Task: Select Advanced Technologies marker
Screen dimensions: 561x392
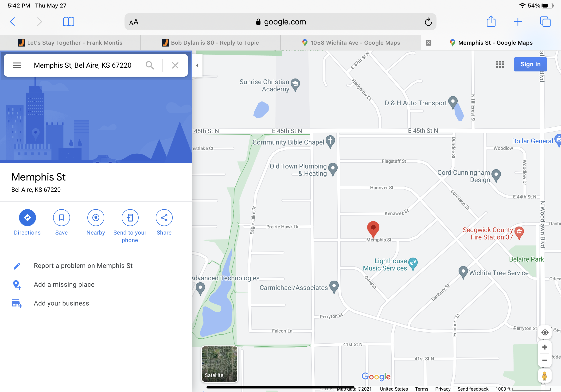Action: [x=200, y=289]
